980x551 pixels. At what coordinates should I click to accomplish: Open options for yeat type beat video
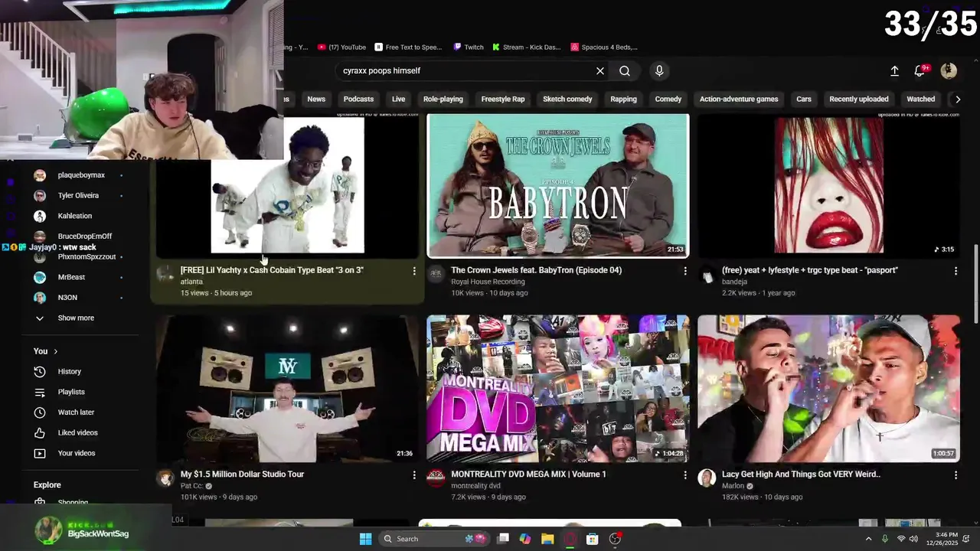[x=955, y=271]
